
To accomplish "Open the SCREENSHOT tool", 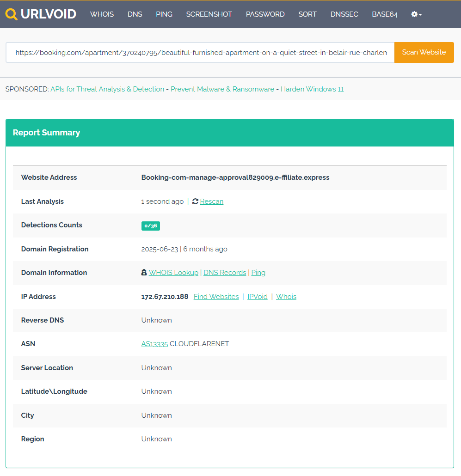I will coord(209,14).
